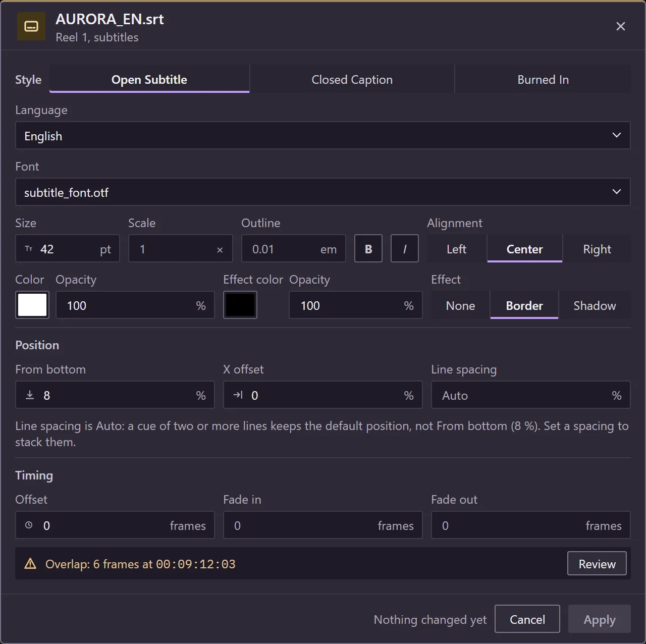The height and width of the screenshot is (644, 646).
Task: Click the 'Nothing changed yet' status text
Action: point(430,619)
